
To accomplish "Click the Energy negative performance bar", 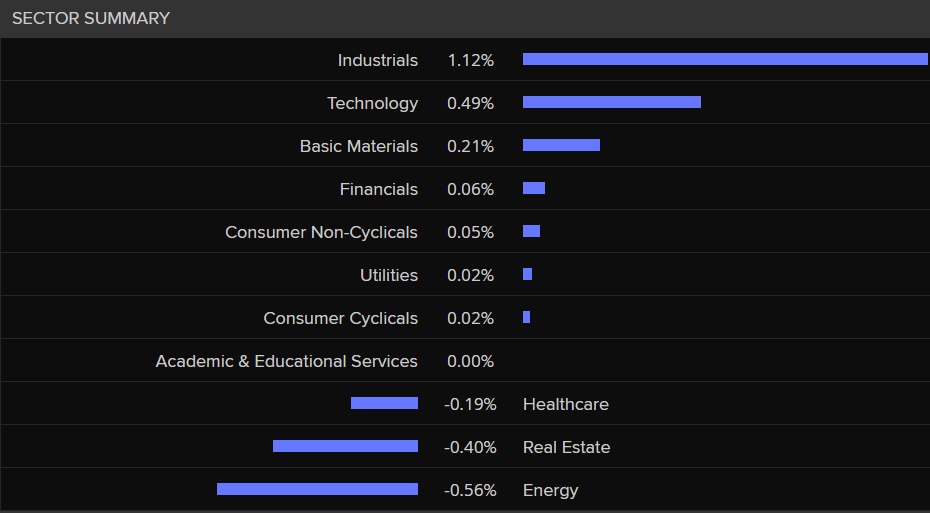I will (317, 489).
